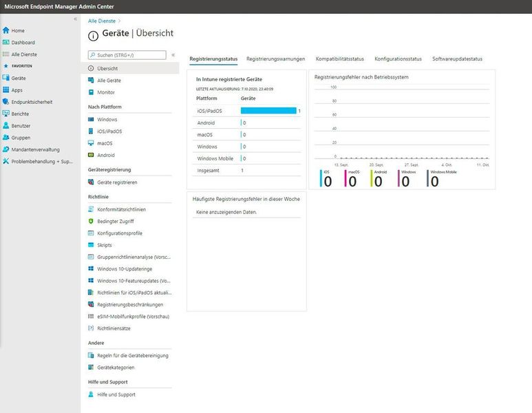Open Android platform via its icon
The image size is (532, 413).
click(91, 156)
